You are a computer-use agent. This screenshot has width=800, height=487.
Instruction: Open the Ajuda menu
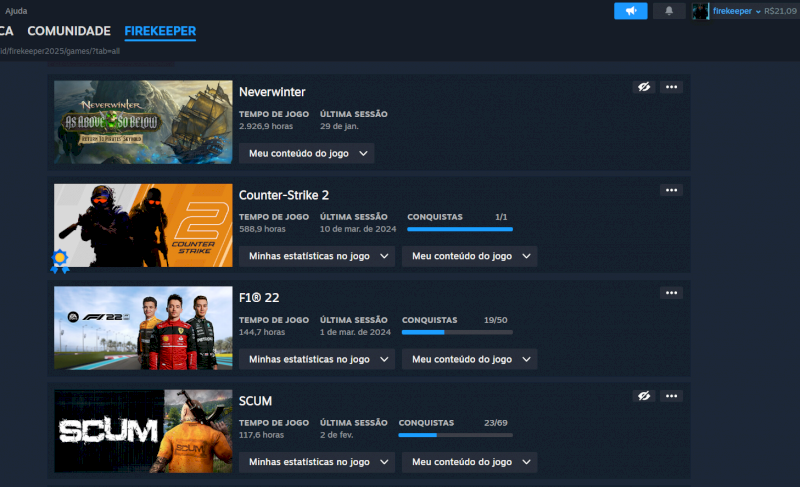point(16,11)
